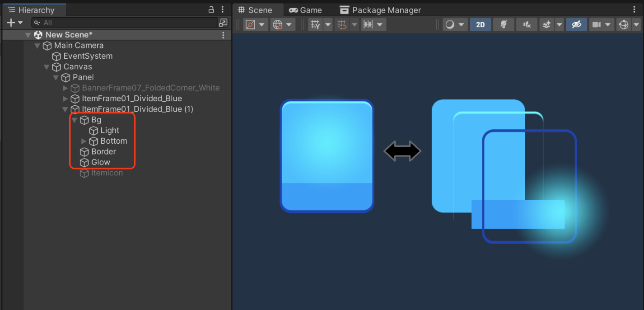Open the scene Gizmos sphere icon
This screenshot has width=644, height=310.
tap(624, 25)
